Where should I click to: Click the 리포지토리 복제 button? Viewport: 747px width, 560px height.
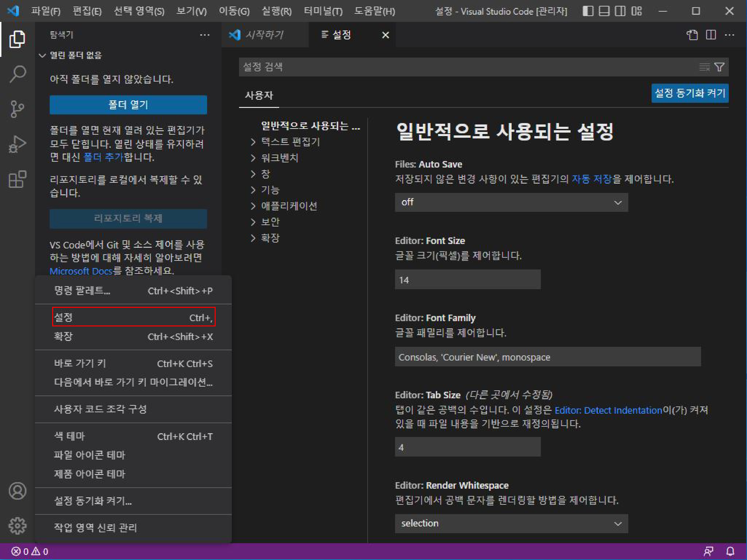[128, 219]
